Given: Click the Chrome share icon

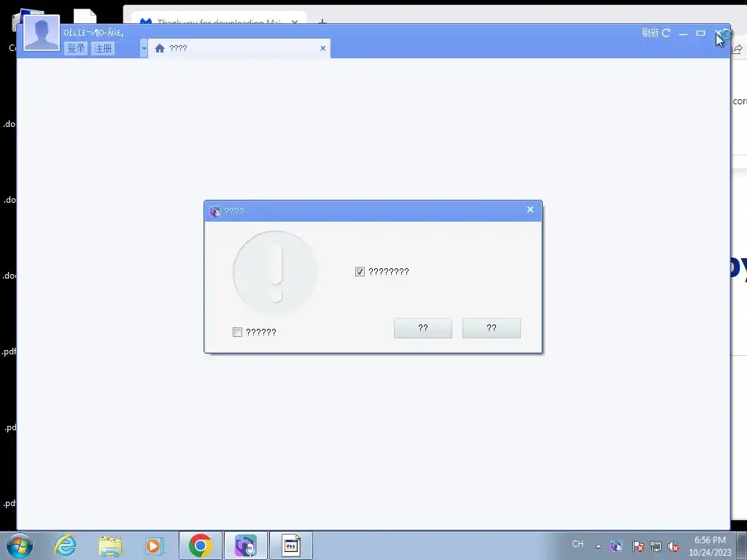Looking at the screenshot, I should (x=738, y=49).
